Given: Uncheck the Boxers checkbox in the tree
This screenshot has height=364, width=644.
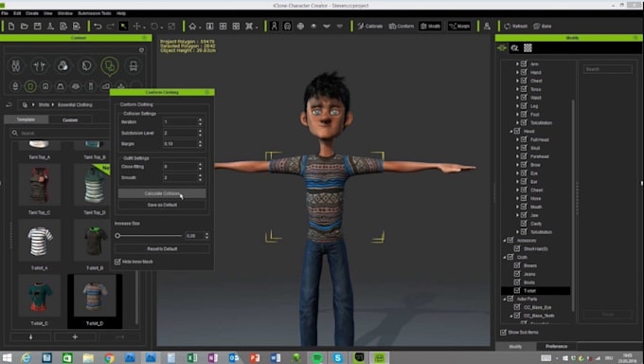Looking at the screenshot, I should coord(517,265).
